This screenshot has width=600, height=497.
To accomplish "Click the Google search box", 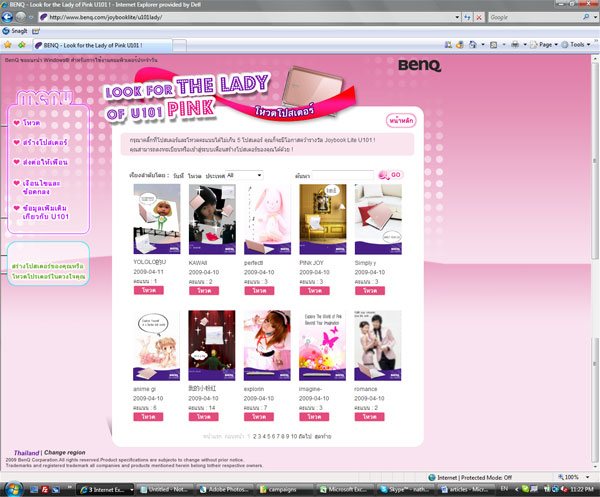I will tap(535, 17).
